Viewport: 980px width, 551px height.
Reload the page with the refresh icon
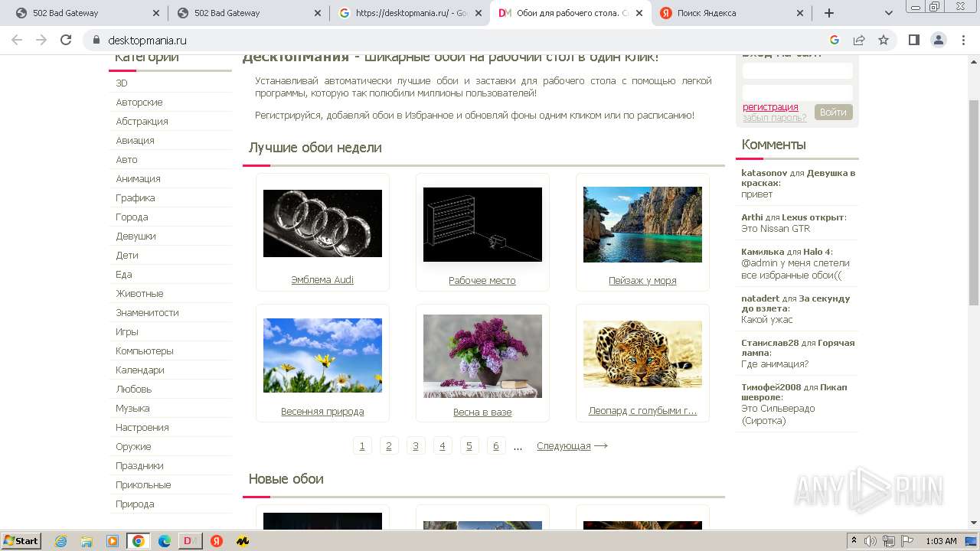tap(66, 40)
